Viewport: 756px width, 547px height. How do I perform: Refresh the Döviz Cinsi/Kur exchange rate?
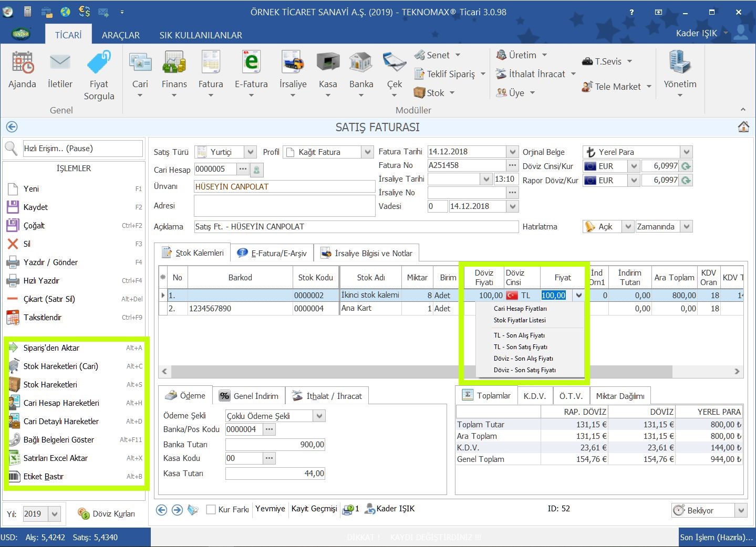tap(686, 166)
